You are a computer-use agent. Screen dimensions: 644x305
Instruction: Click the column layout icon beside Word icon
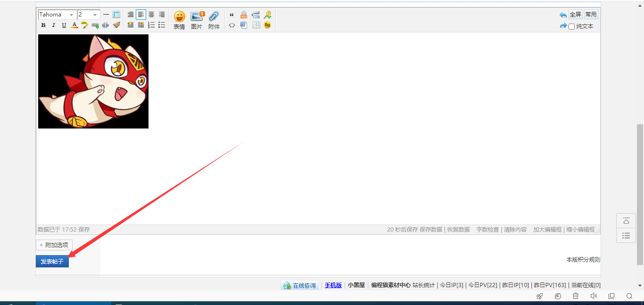(256, 25)
